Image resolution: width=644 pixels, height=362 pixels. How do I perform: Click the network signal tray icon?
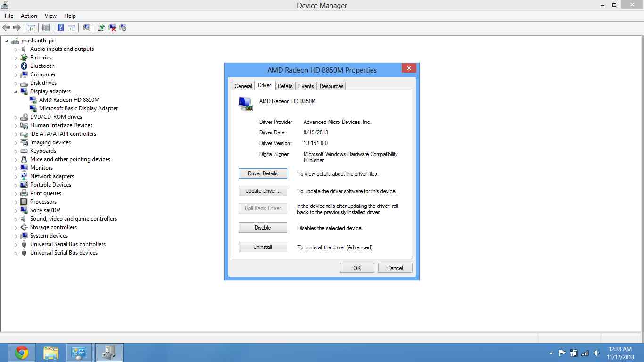click(x=585, y=353)
